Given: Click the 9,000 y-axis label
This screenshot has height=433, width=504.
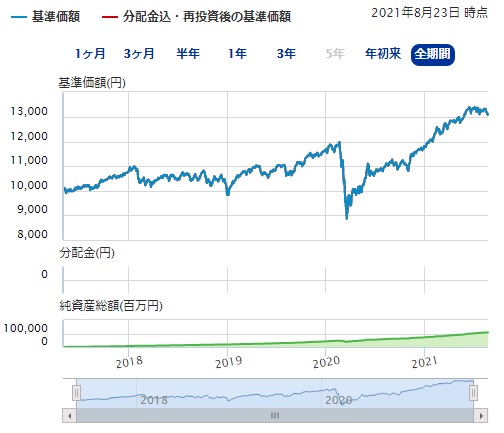Looking at the screenshot, I should [33, 210].
